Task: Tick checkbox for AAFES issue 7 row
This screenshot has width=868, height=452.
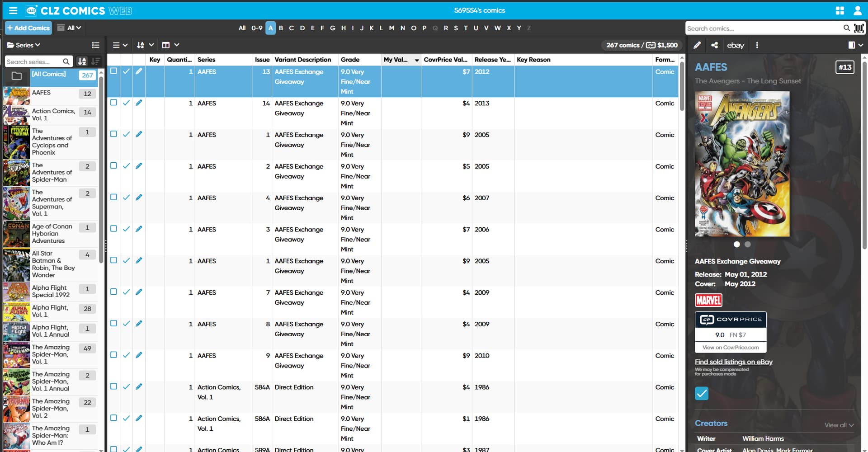Action: (113, 292)
